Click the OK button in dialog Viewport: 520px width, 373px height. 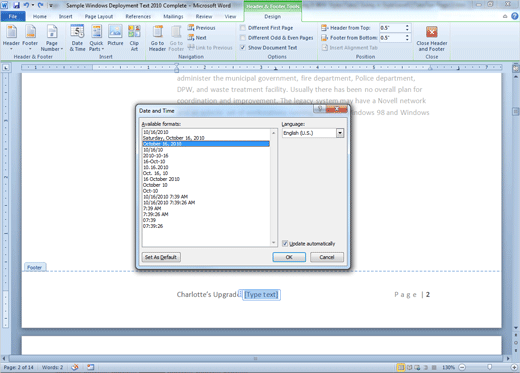point(289,257)
